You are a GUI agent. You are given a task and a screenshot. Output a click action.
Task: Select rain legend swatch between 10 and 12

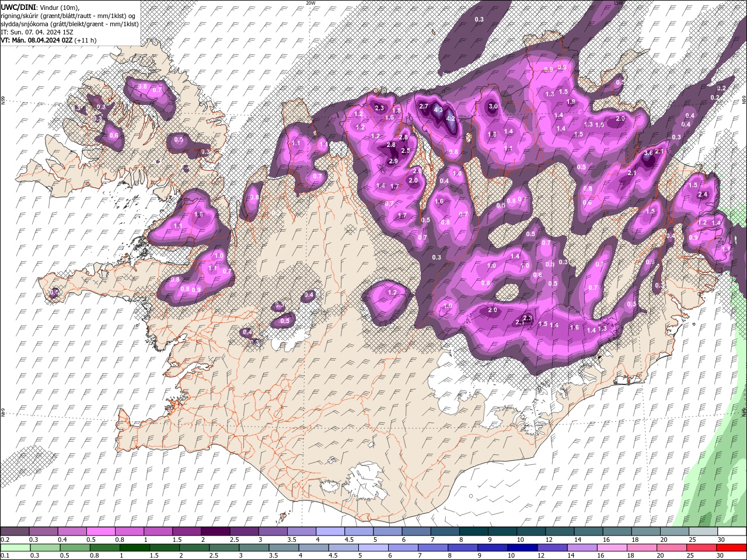[x=522, y=548]
